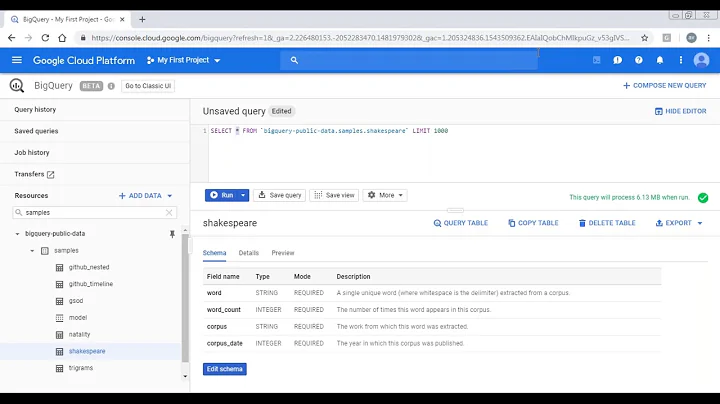Click Go to Classic UI
Viewport: 720px width, 404px height.
(x=148, y=86)
